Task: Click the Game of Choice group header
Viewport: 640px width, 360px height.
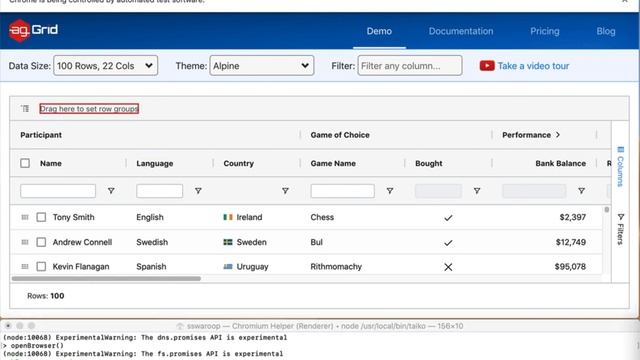Action: click(x=340, y=135)
